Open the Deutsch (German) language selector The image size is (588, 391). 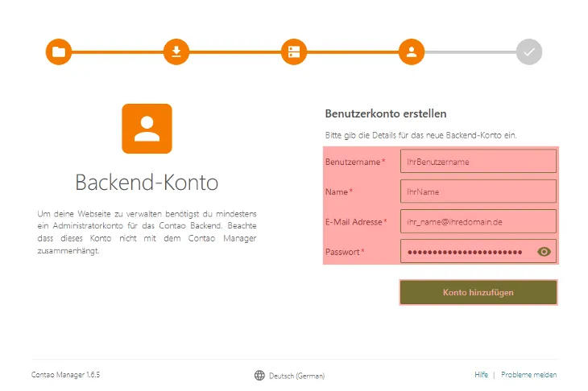296,376
